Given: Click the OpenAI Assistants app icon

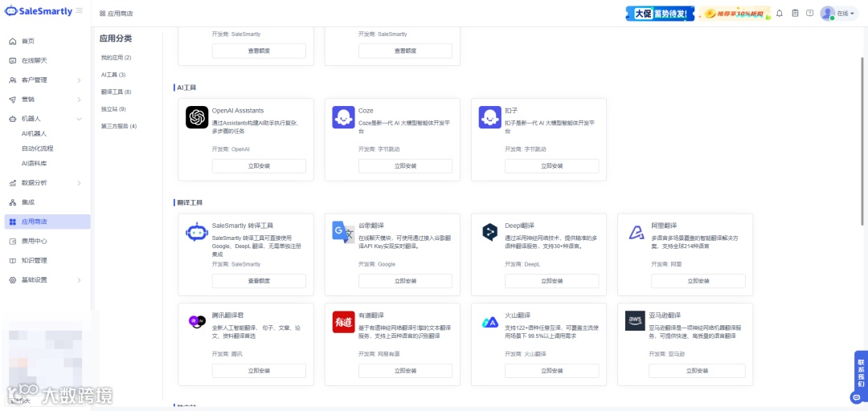Looking at the screenshot, I should (x=197, y=117).
